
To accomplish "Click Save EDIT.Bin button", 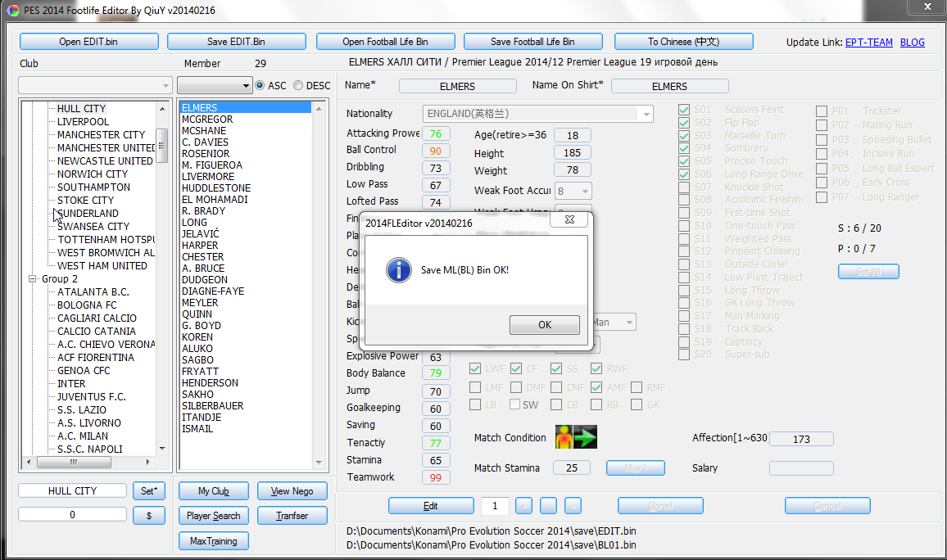I will coord(236,42).
